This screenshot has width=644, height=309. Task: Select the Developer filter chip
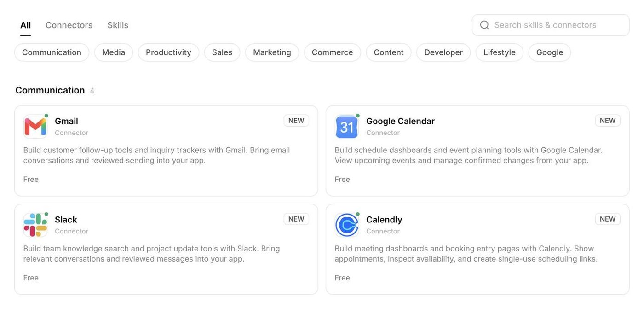point(443,52)
